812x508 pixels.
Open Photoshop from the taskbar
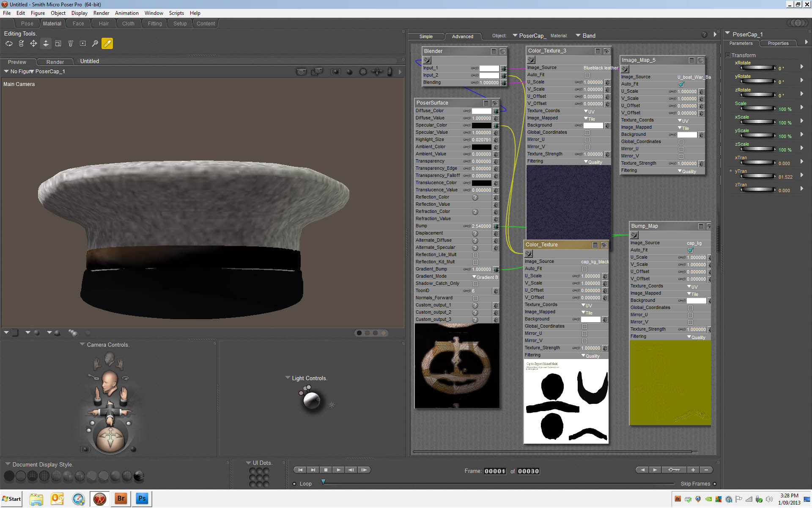142,499
